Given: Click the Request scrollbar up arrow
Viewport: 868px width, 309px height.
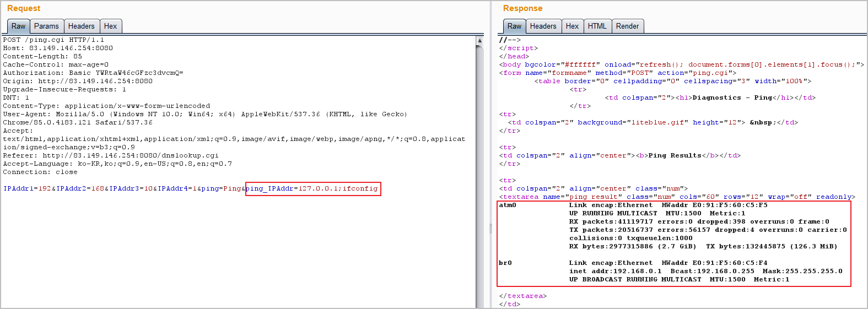Looking at the screenshot, I should click(x=479, y=40).
